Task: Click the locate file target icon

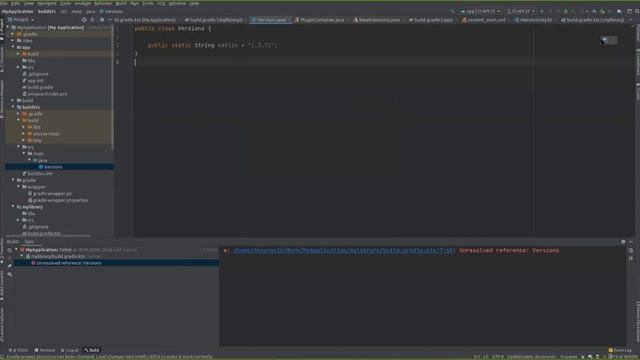Action: coord(84,20)
